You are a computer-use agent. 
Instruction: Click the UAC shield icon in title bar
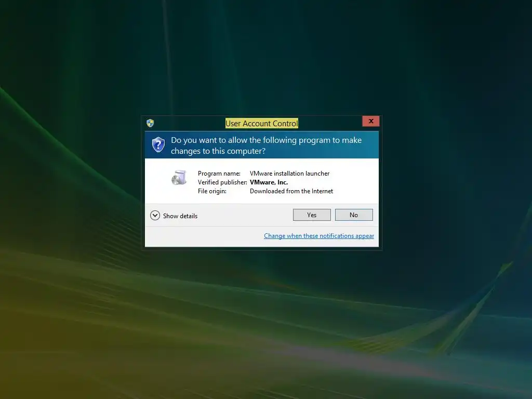coord(150,123)
